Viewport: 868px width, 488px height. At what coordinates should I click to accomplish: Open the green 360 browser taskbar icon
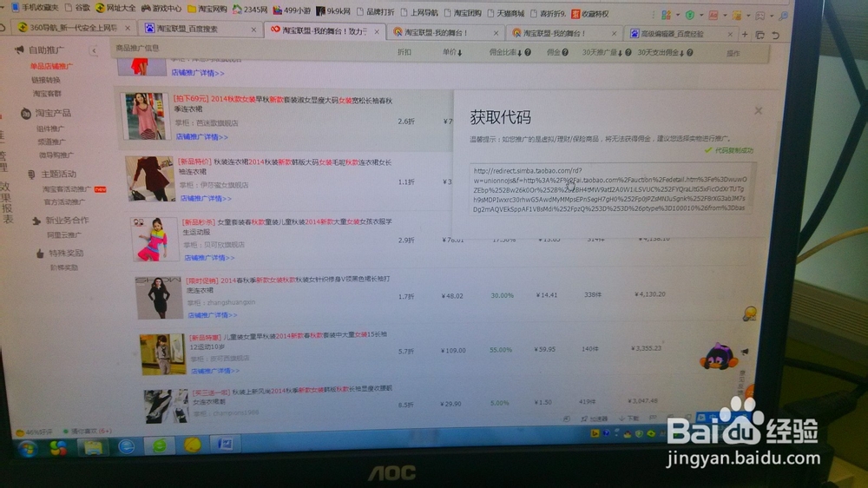[160, 446]
